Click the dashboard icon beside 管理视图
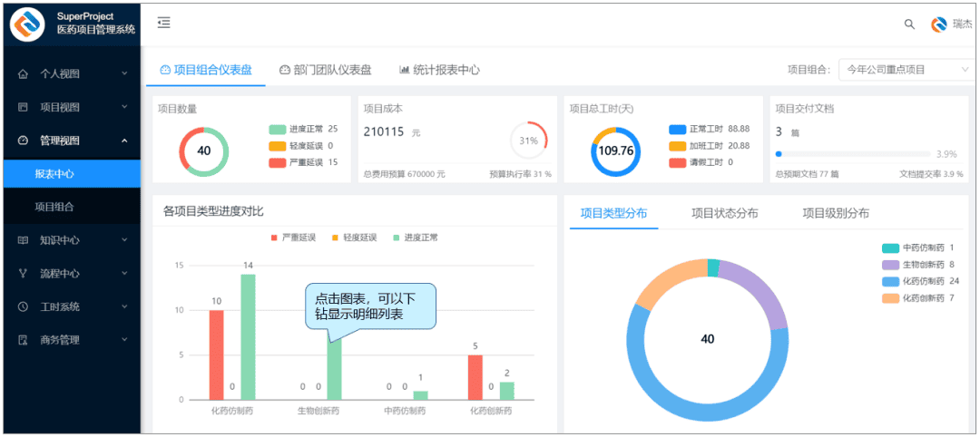The height and width of the screenshot is (437, 980). click(x=23, y=141)
